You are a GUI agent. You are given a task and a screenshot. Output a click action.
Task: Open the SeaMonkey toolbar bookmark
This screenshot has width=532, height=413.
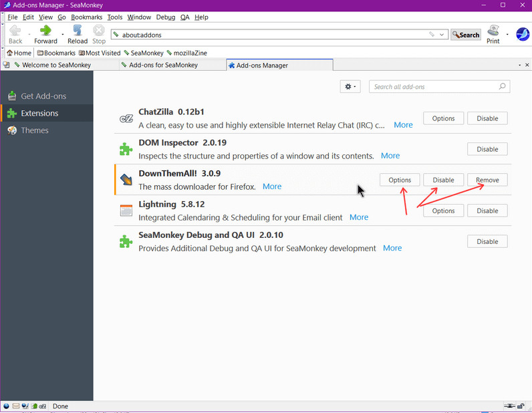[x=144, y=53]
